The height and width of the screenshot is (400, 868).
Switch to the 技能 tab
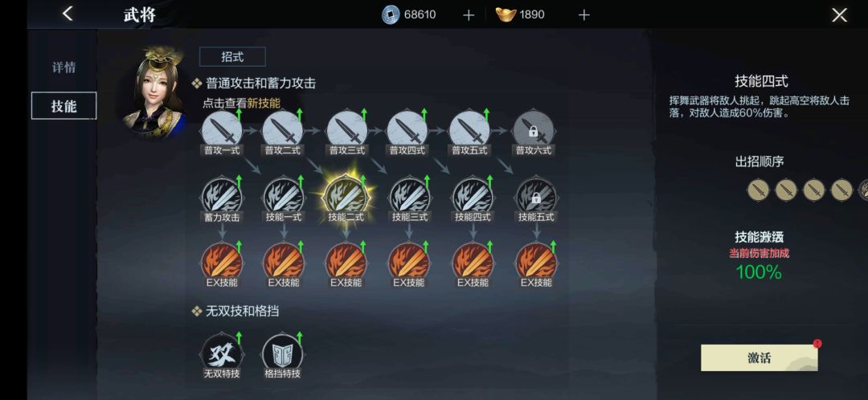pos(63,106)
